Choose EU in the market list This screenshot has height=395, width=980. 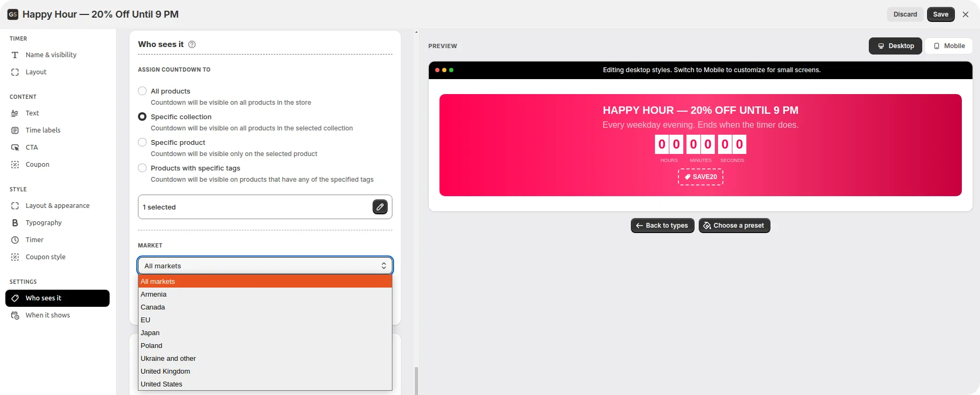click(x=265, y=320)
